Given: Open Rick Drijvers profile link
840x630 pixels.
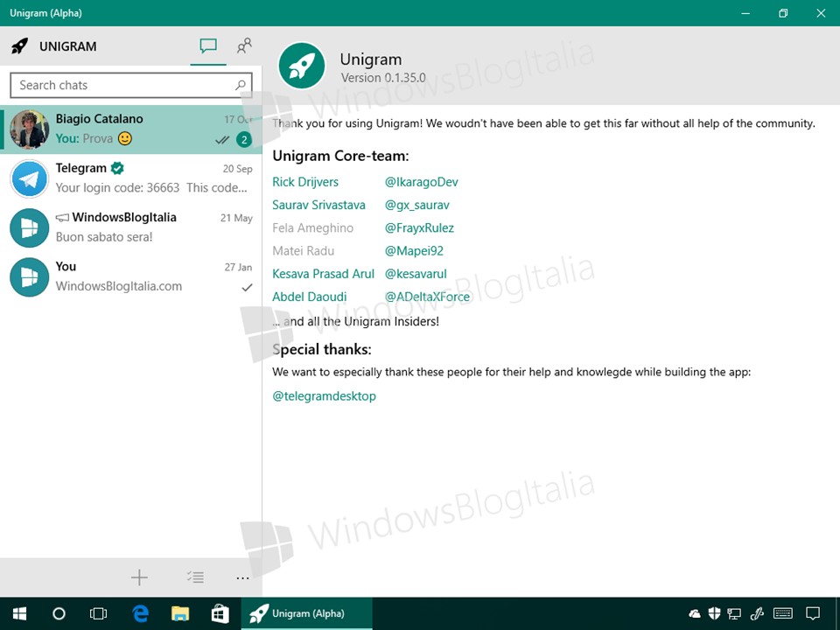Looking at the screenshot, I should 305,182.
